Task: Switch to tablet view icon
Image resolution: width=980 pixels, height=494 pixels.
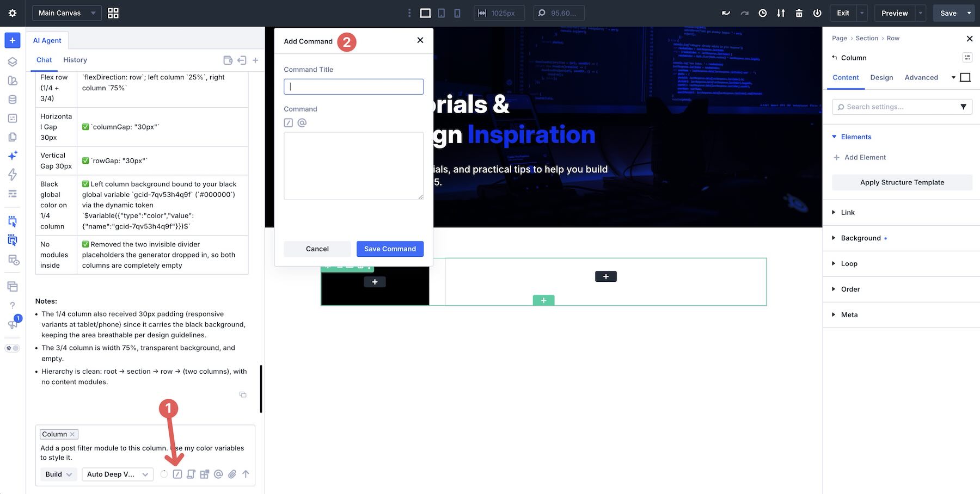Action: click(x=442, y=13)
